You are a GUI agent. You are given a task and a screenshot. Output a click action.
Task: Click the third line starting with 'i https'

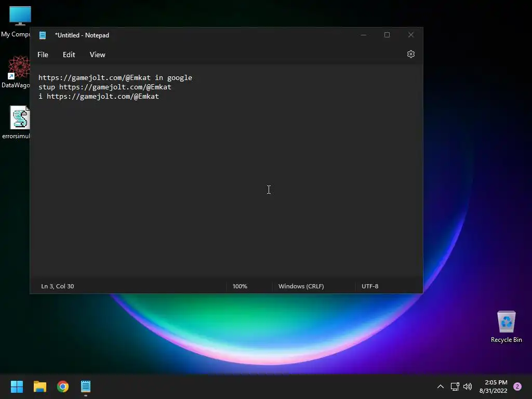click(99, 96)
